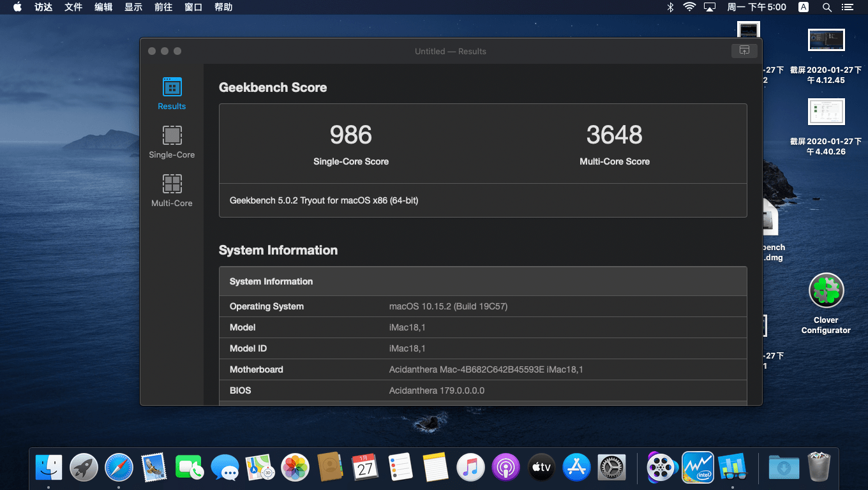Screen dimensions: 868x490
Task: Open the Results section in the Geekbench sidebar
Action: [x=172, y=94]
